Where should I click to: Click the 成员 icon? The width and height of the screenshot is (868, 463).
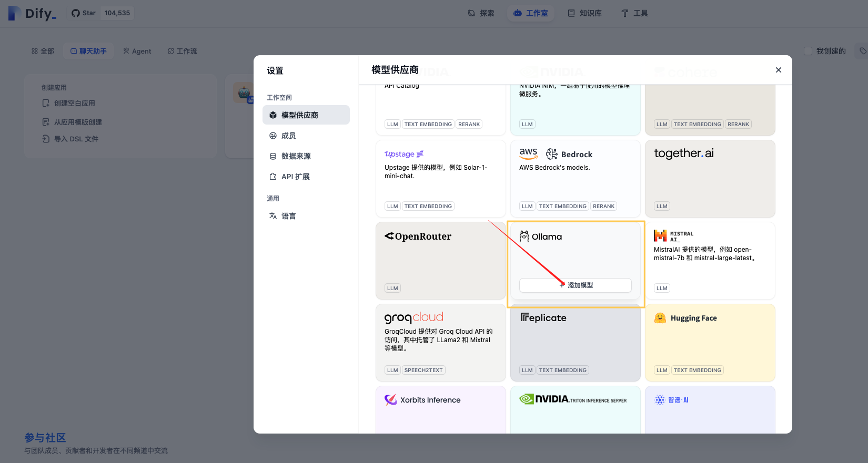273,136
